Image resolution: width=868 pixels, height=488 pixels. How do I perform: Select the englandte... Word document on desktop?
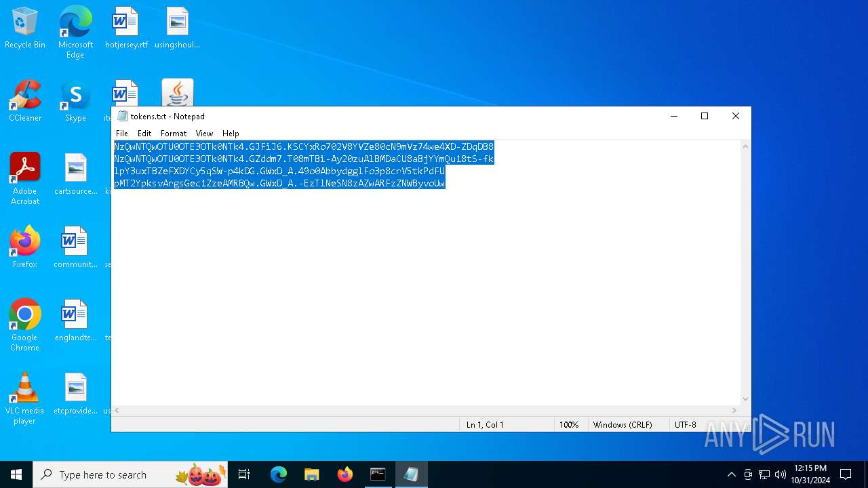[75, 321]
